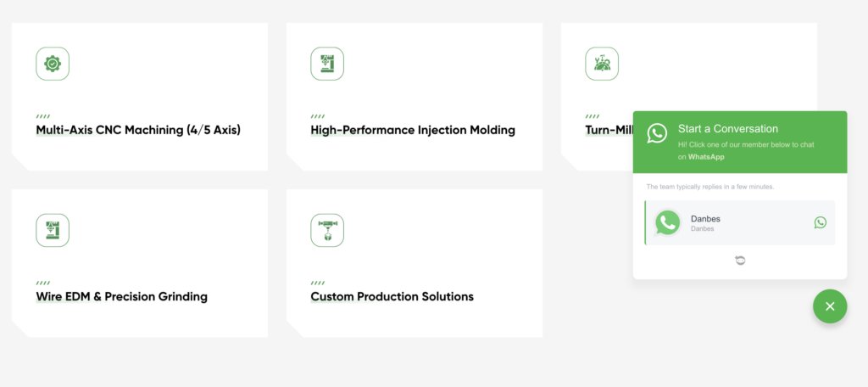
Task: Open the High-Performance Injection Molding link
Action: [413, 131]
